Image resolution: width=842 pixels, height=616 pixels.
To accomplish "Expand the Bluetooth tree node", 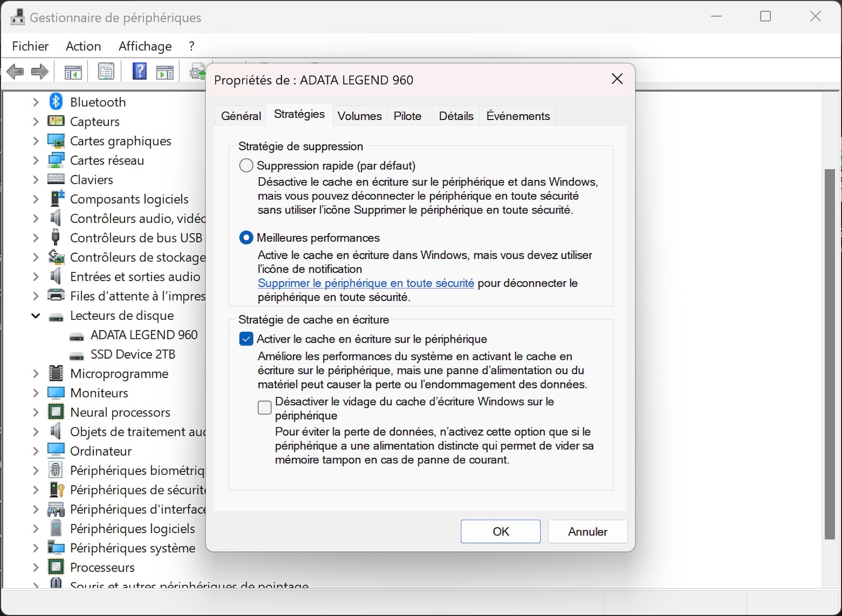I will 35,102.
